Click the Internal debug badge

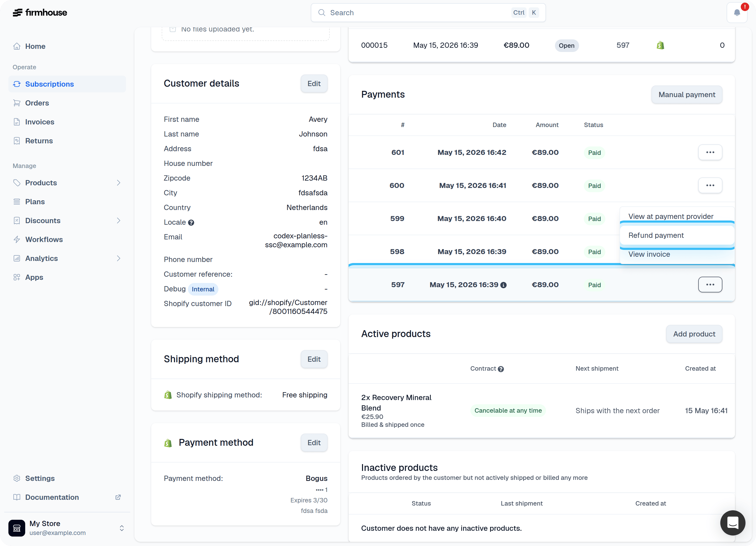click(203, 289)
